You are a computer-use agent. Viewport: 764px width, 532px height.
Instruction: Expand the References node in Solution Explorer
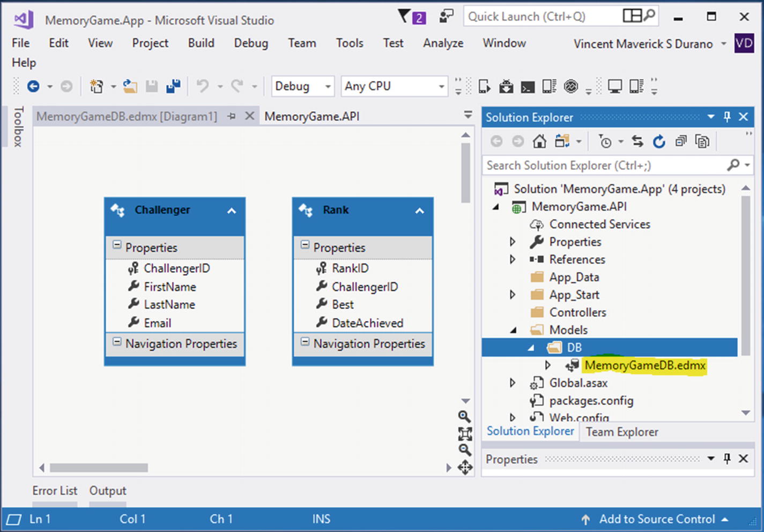[x=513, y=259]
